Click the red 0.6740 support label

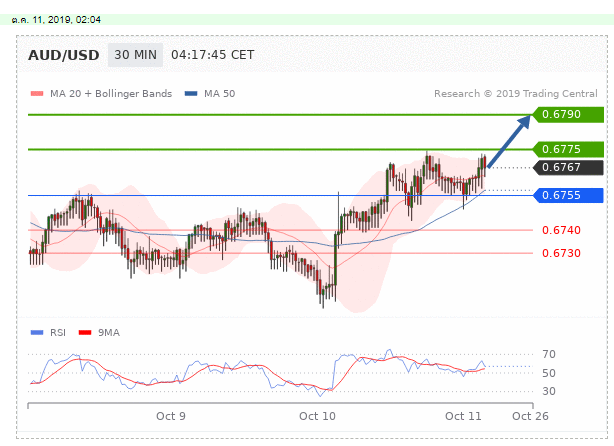click(561, 230)
